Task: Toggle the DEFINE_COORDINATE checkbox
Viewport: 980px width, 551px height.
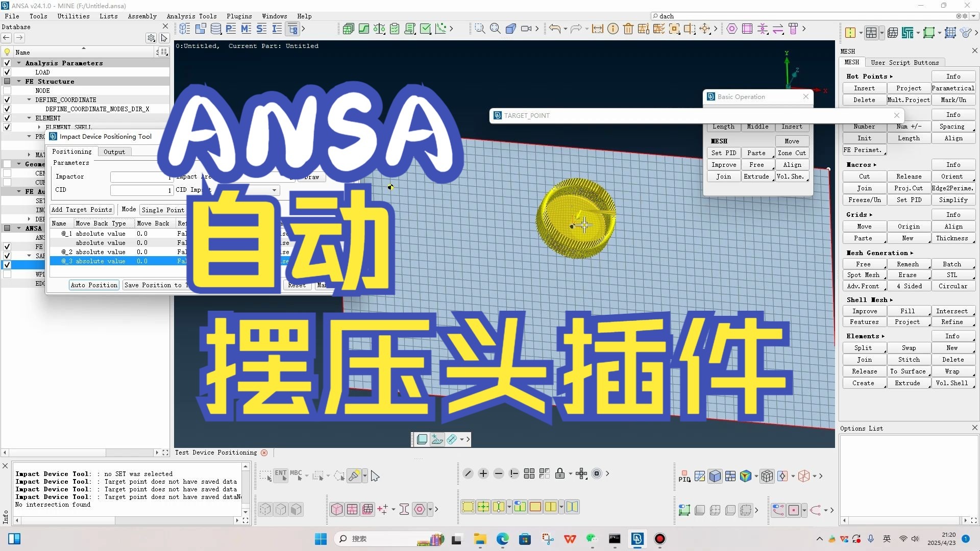Action: [7, 100]
